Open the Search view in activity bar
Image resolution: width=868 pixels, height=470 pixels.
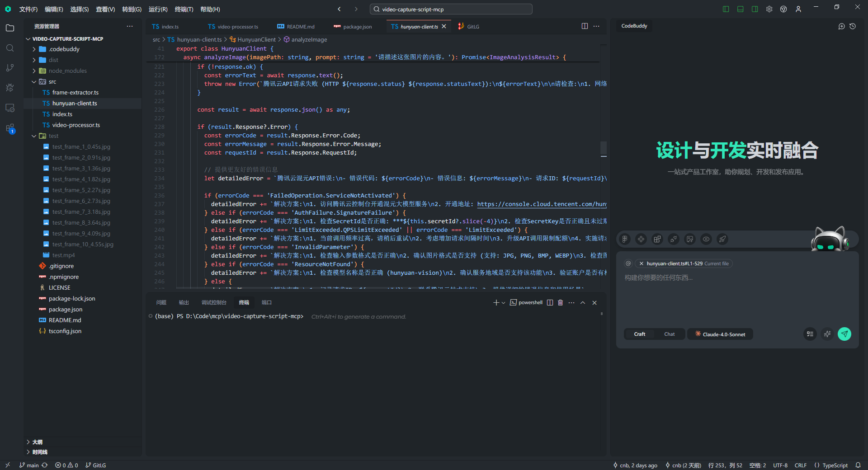click(x=10, y=48)
